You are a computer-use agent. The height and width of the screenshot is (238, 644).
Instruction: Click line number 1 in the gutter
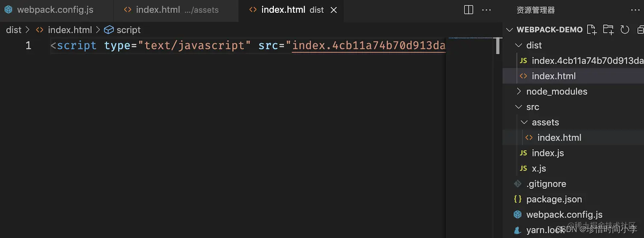point(28,46)
